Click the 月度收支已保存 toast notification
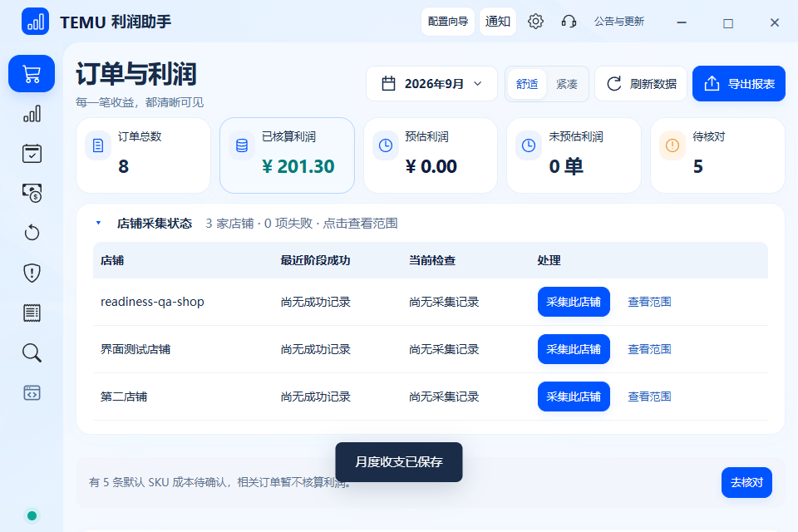 tap(399, 461)
